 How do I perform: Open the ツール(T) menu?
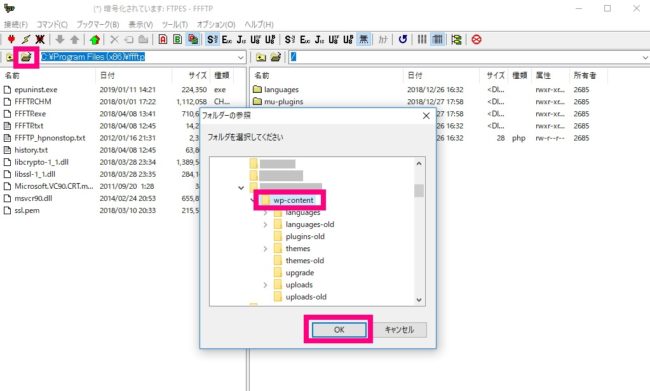pos(175,24)
